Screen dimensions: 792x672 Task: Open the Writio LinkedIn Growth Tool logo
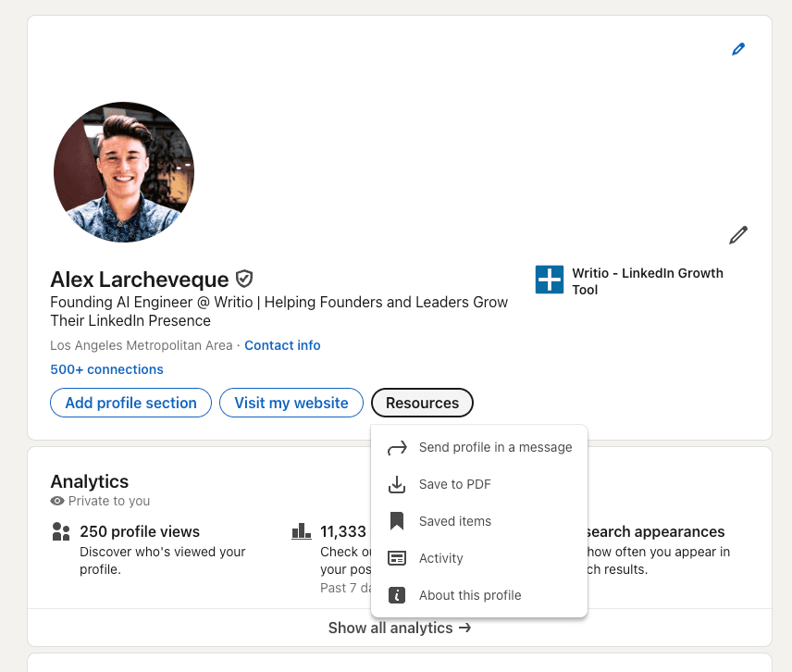pos(550,280)
